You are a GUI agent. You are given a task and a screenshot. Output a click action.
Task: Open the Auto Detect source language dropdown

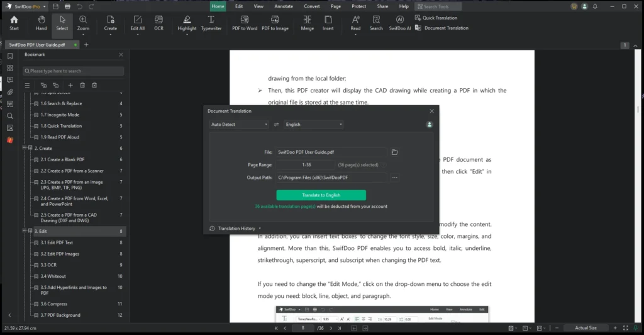(238, 125)
